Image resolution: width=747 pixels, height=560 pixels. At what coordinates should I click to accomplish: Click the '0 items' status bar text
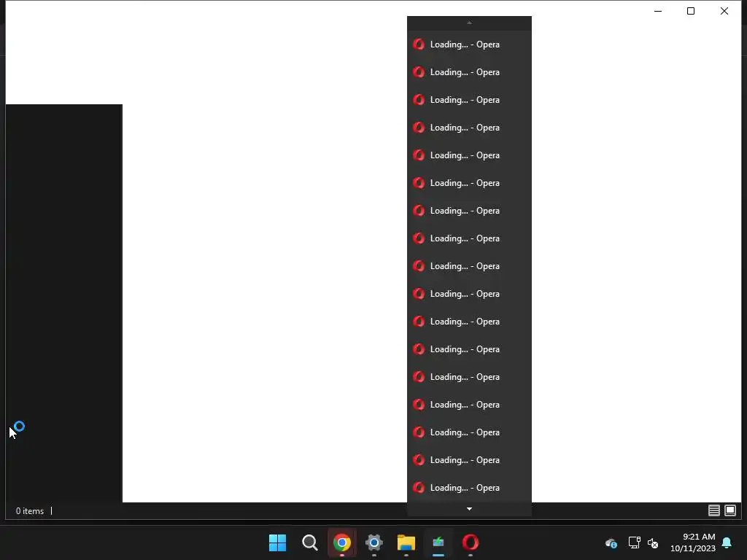tap(29, 511)
